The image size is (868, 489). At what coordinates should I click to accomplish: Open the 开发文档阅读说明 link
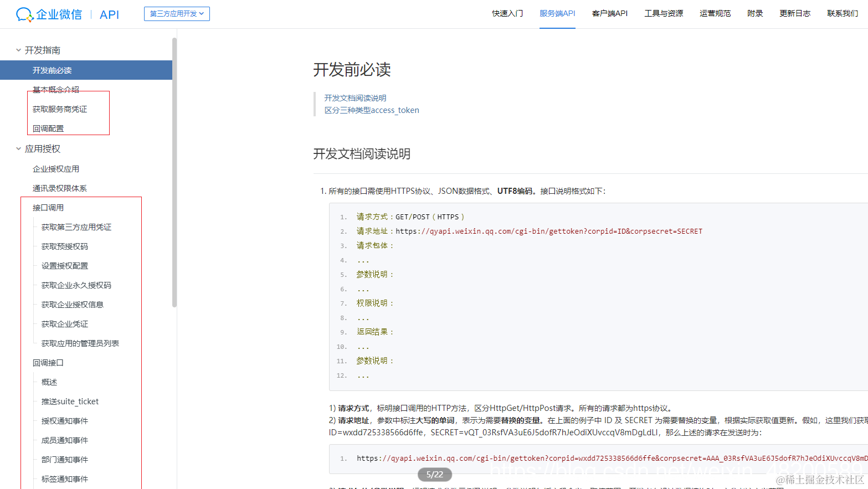[356, 97]
